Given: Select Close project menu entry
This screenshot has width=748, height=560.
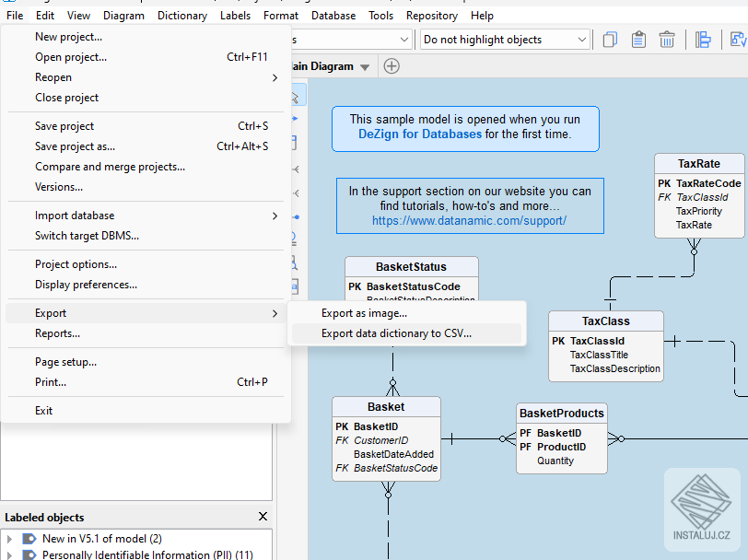Looking at the screenshot, I should pos(146,98).
